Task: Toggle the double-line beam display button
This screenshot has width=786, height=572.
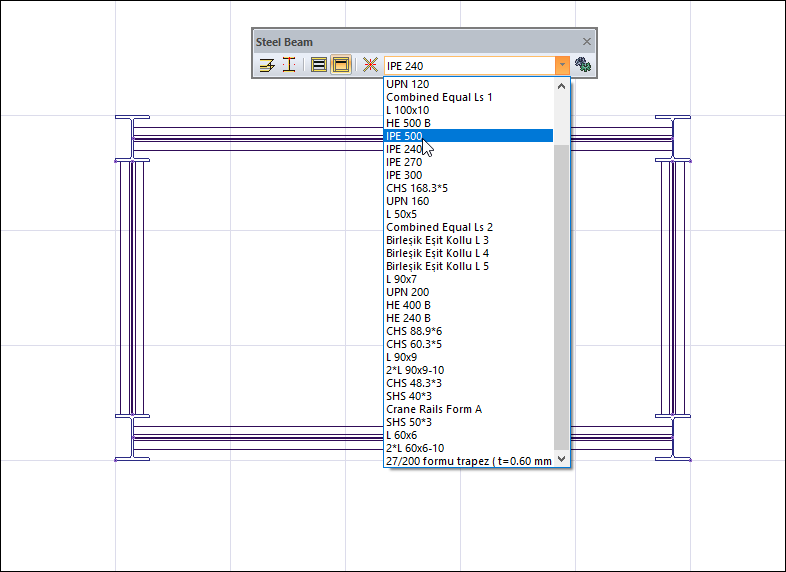Action: 319,65
